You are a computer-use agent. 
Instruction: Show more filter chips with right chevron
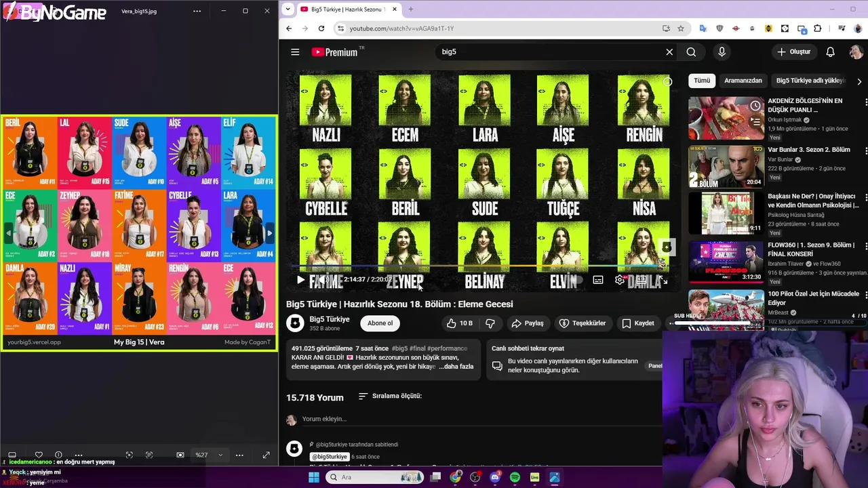point(859,81)
